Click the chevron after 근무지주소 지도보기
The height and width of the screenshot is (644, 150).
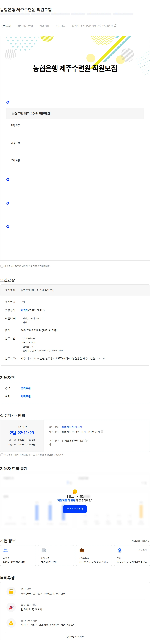pos(107,359)
